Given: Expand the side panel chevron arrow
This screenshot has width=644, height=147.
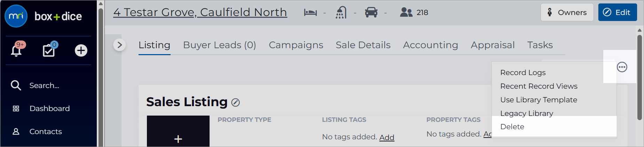Looking at the screenshot, I should pos(119,45).
